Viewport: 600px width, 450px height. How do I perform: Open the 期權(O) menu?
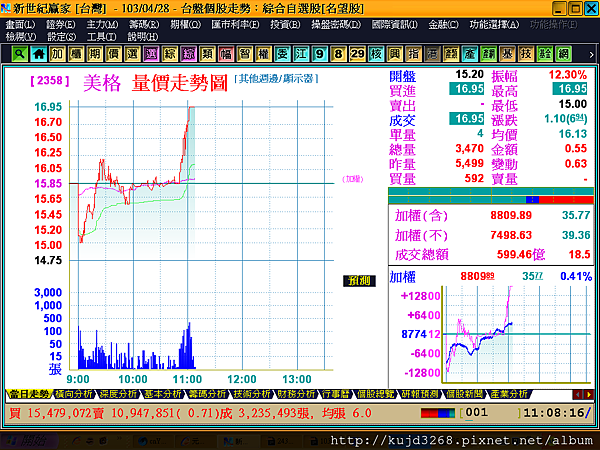pos(185,25)
